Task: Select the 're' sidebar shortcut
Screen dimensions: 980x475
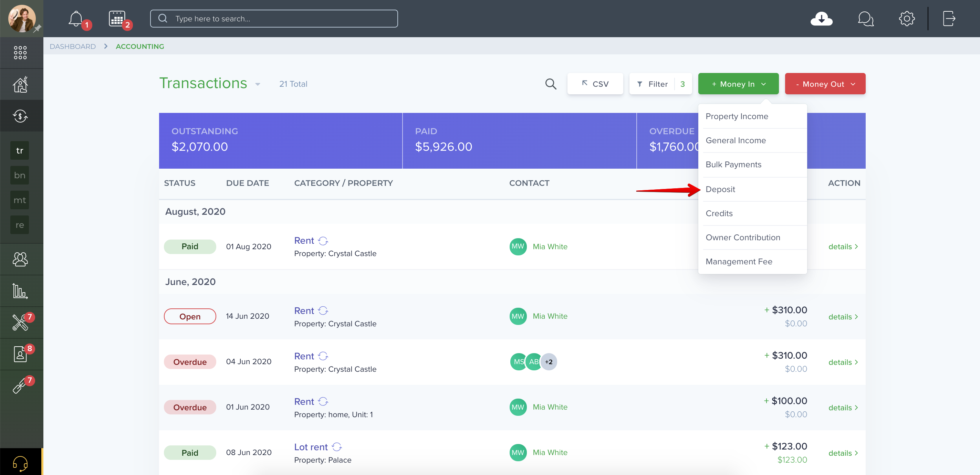Action: pyautogui.click(x=20, y=225)
